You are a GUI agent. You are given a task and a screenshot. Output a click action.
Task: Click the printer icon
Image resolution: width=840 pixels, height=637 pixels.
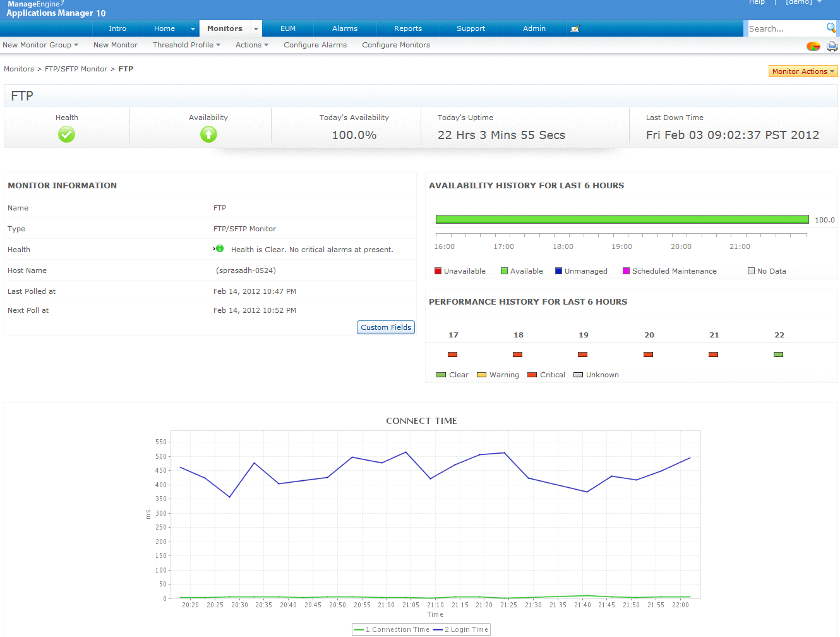pos(832,46)
